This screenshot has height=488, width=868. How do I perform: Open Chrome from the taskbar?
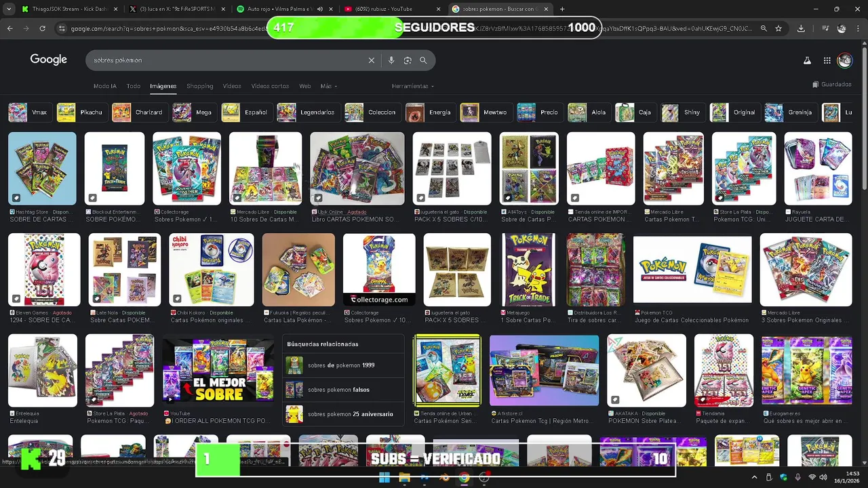[x=464, y=478]
